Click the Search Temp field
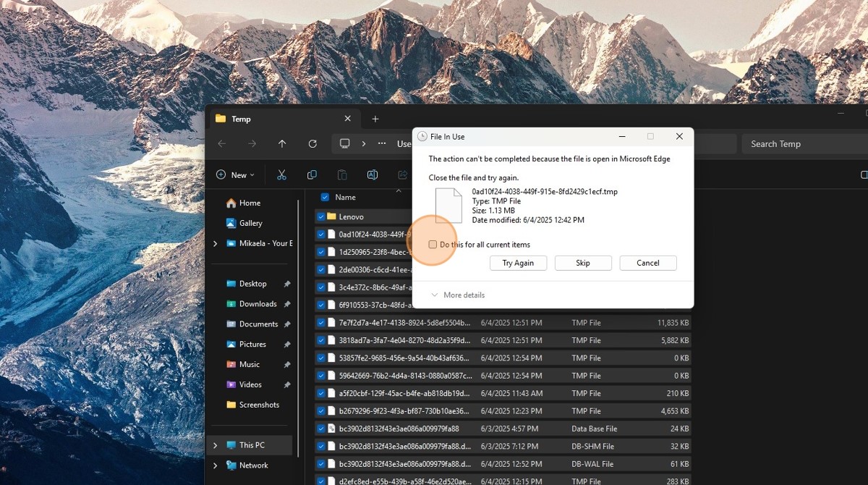868x485 pixels. [x=803, y=144]
